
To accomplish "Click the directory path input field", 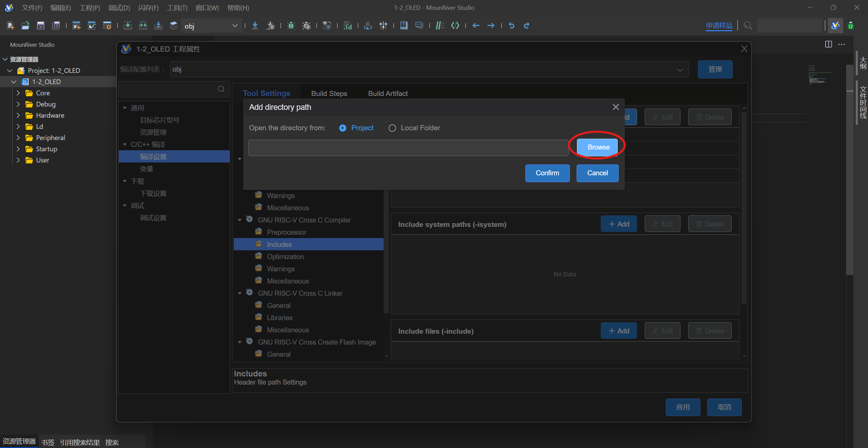I will point(408,148).
